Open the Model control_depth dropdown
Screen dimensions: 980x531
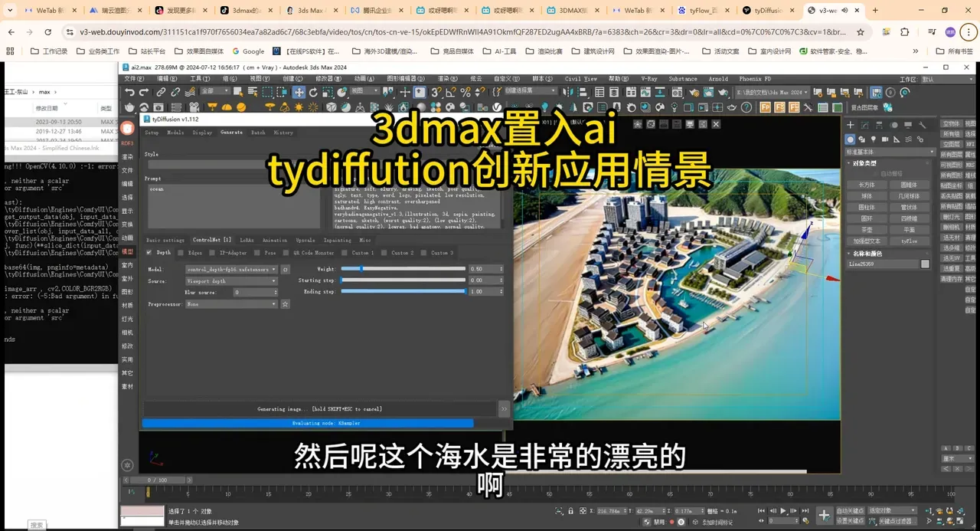[231, 270]
